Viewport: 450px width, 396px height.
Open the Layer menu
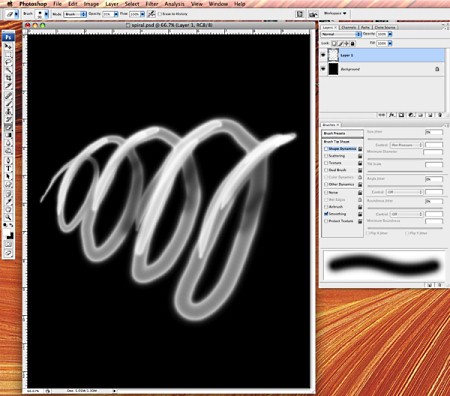coord(112,4)
